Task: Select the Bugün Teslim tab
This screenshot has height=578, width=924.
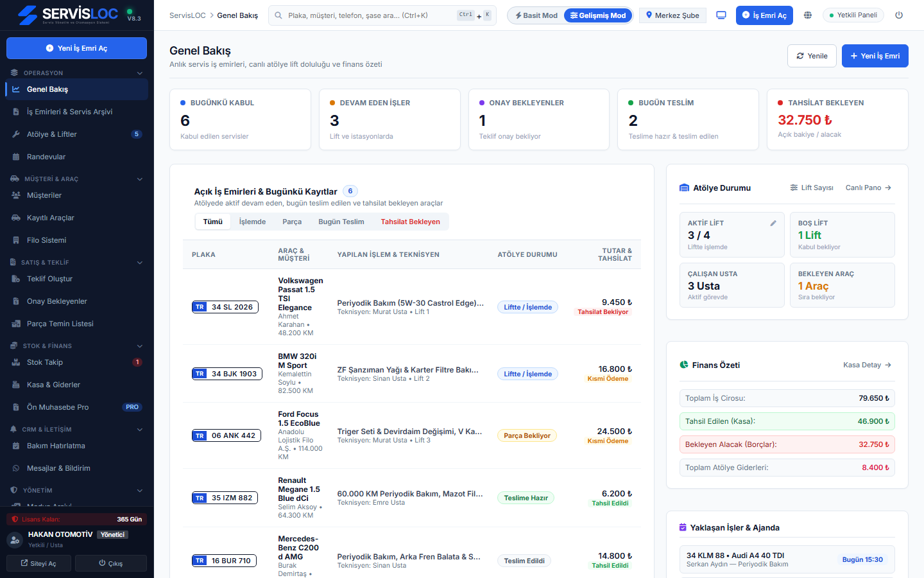Action: click(x=341, y=222)
